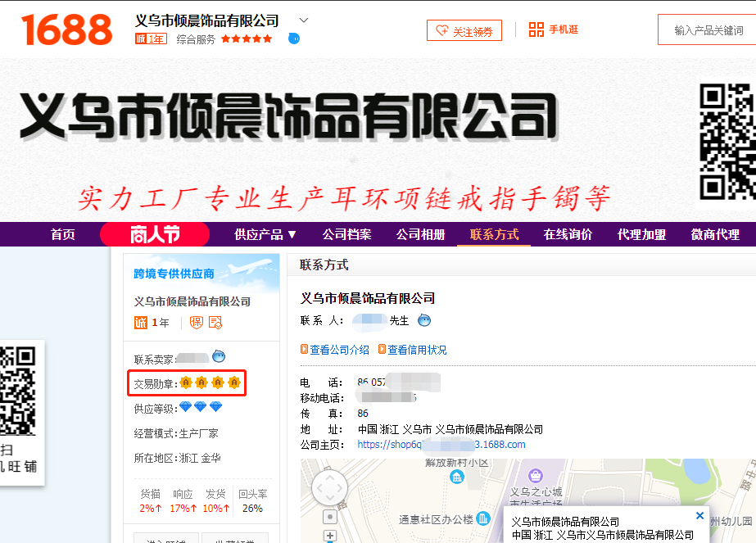
Task: Open the company homepage shop URL link
Action: (441, 444)
